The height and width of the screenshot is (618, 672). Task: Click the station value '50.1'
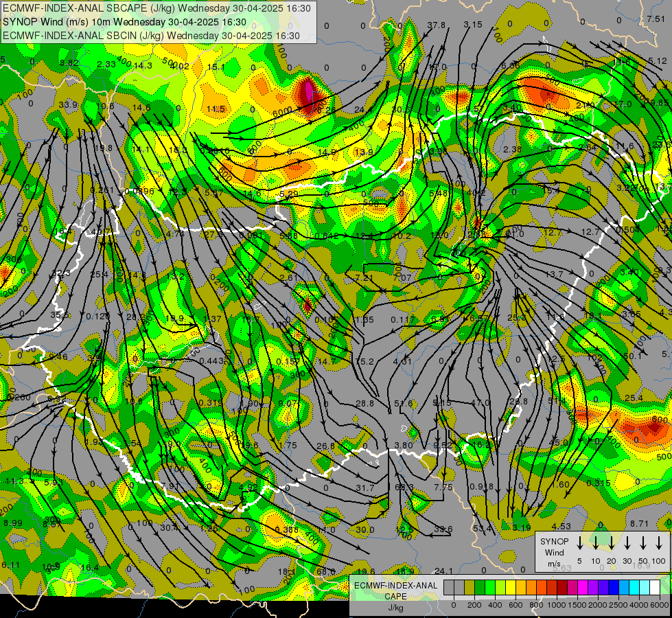pyautogui.click(x=633, y=356)
